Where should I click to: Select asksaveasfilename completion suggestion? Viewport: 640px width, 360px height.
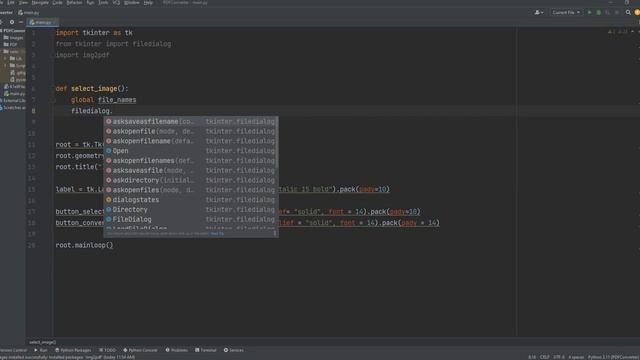[x=191, y=122]
